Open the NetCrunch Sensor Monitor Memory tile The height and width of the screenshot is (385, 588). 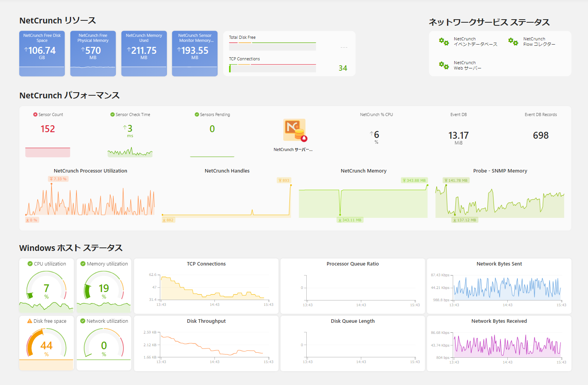(x=195, y=53)
